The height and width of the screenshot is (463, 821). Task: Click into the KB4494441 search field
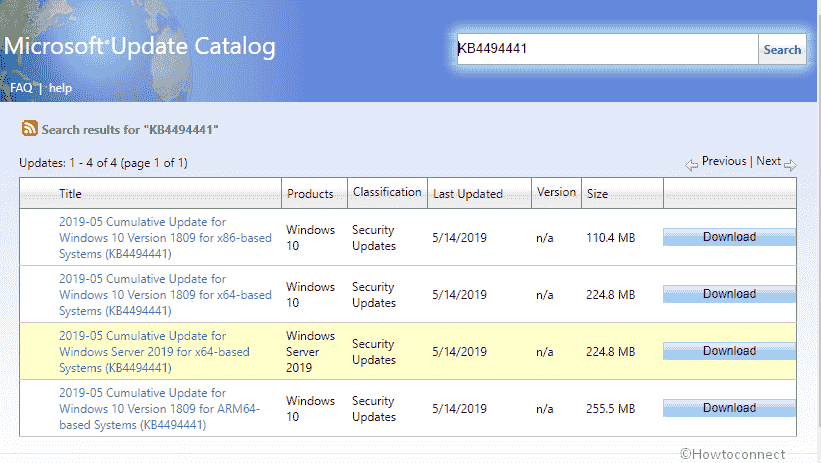coord(607,49)
